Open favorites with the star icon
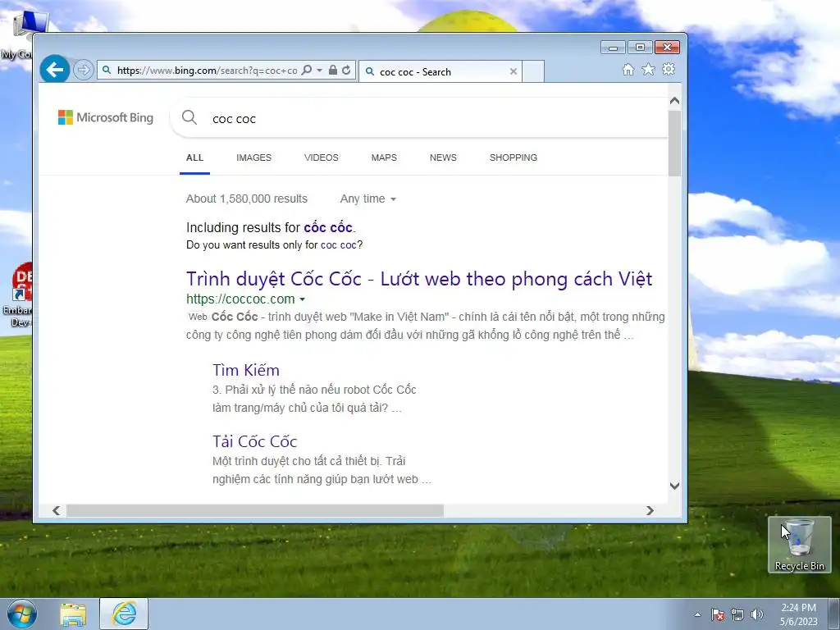840x630 pixels. [x=648, y=69]
